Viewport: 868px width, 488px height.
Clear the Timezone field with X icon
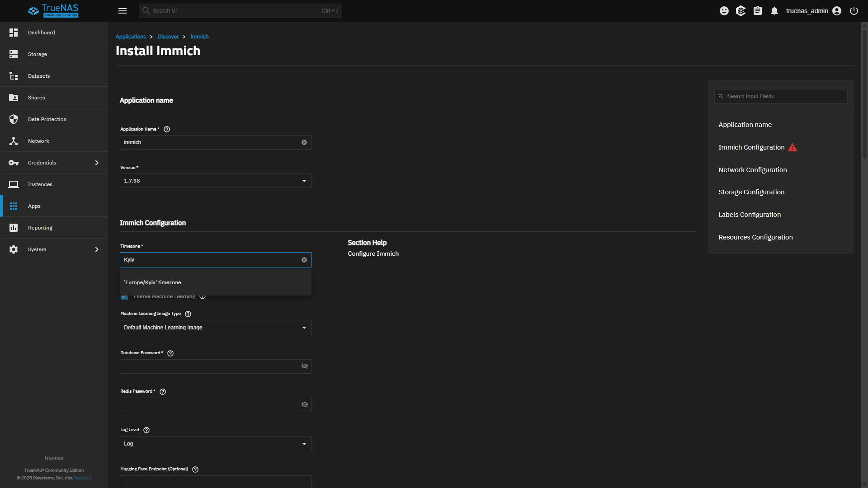(304, 260)
